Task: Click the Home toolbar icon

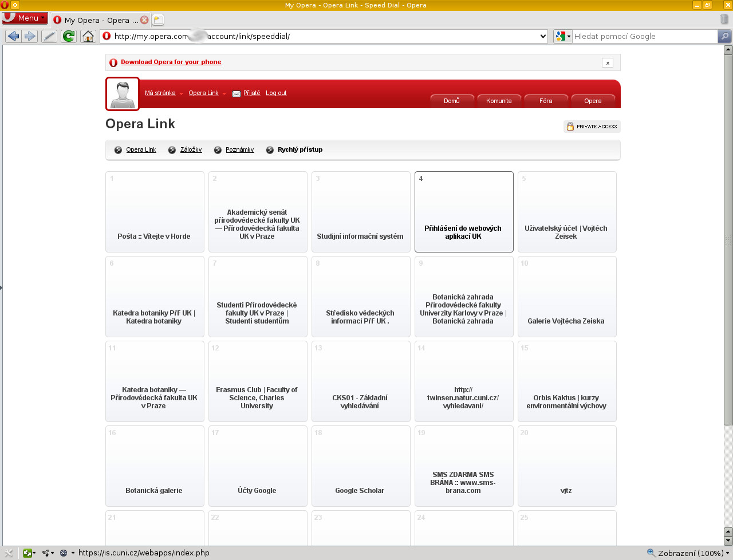Action: (88, 36)
